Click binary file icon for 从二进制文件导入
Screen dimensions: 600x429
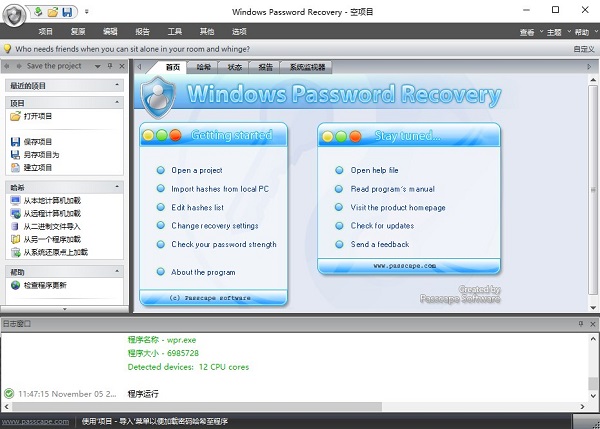pyautogui.click(x=15, y=227)
